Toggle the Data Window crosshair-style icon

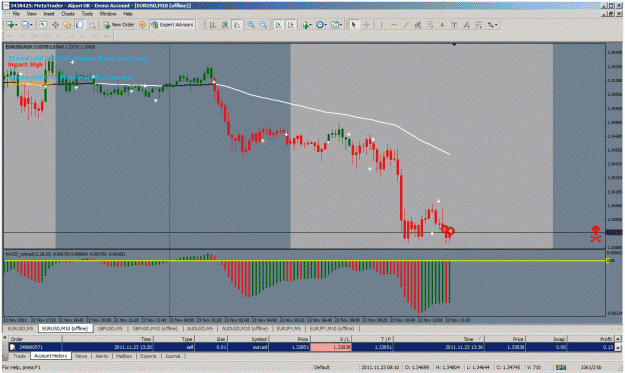point(55,25)
